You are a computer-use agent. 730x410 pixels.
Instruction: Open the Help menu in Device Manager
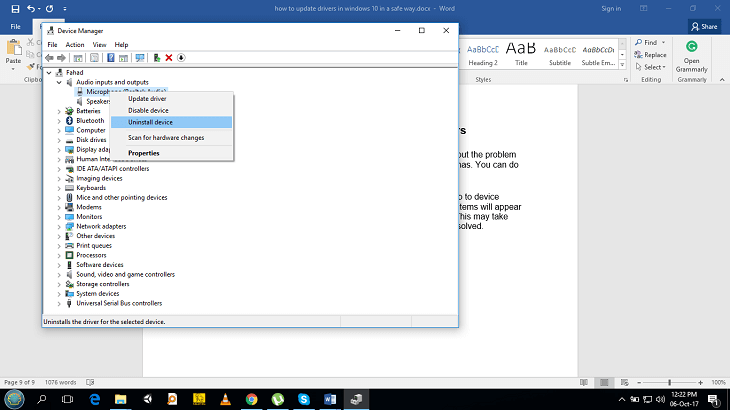121,45
